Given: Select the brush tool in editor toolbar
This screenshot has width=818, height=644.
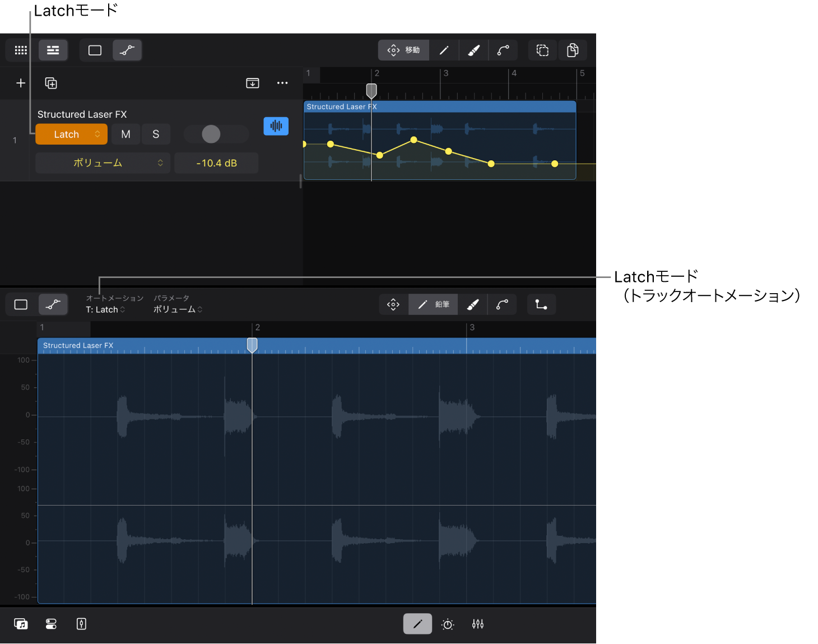Looking at the screenshot, I should pos(473,304).
